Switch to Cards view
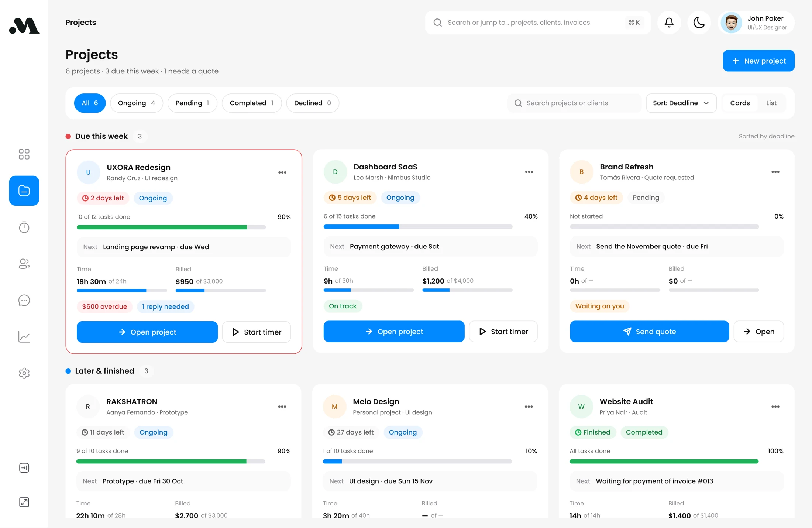Image resolution: width=812 pixels, height=528 pixels. pyautogui.click(x=740, y=103)
